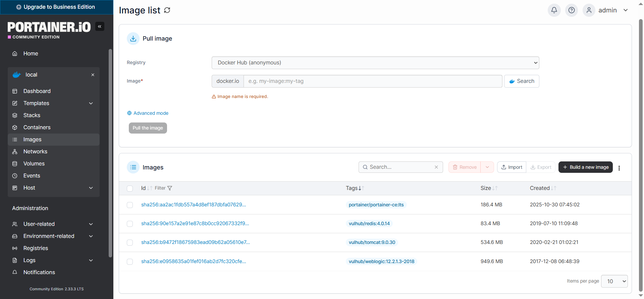This screenshot has width=644, height=299.
Task: Close the local environment with X
Action: click(93, 75)
